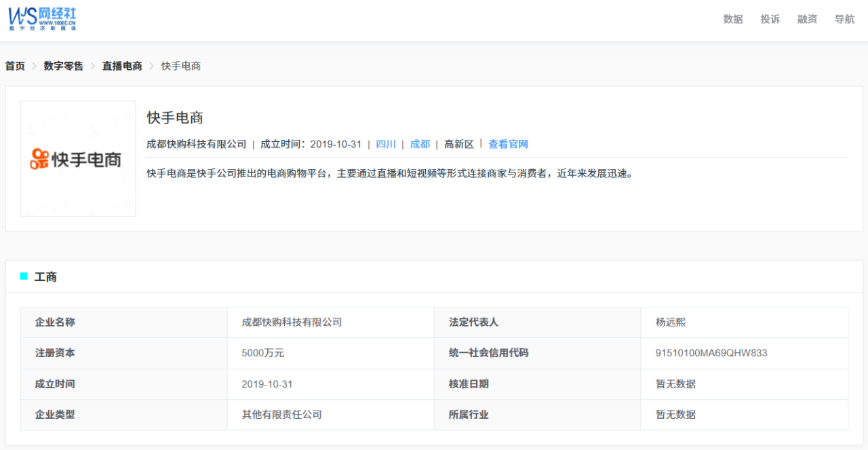Image resolution: width=868 pixels, height=450 pixels.
Task: Open the 查看官网 link
Action: click(508, 144)
